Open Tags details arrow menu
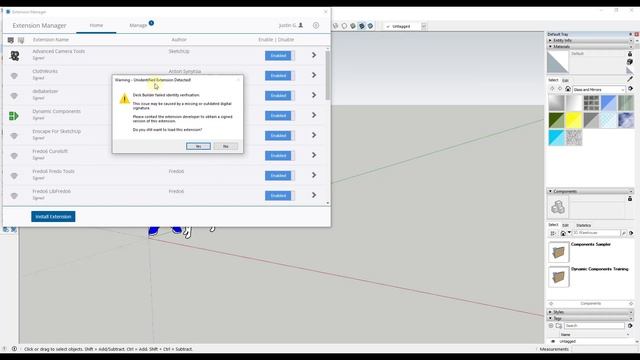 pyautogui.click(x=631, y=326)
